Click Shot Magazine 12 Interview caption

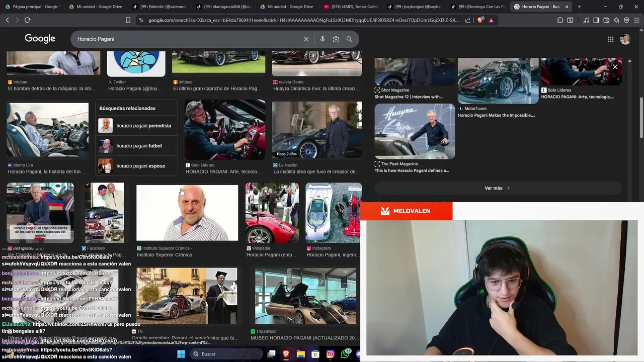[409, 97]
